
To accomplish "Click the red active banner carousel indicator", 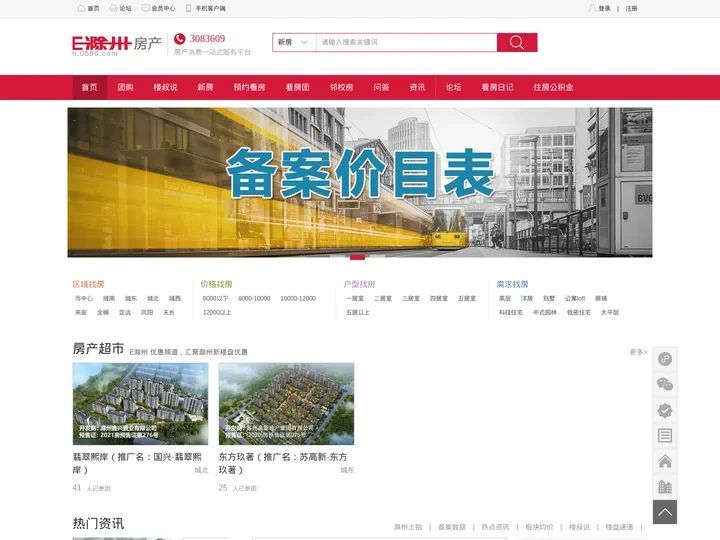I will point(358,258).
